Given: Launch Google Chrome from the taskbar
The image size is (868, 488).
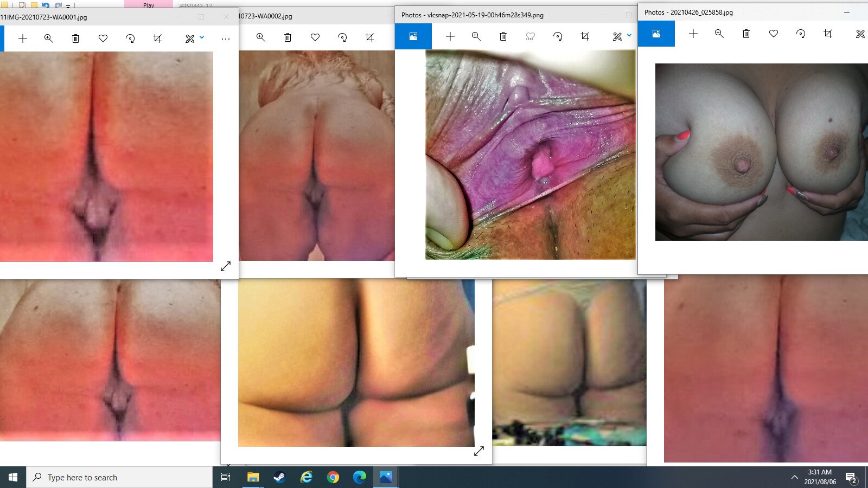Looking at the screenshot, I should tap(333, 477).
